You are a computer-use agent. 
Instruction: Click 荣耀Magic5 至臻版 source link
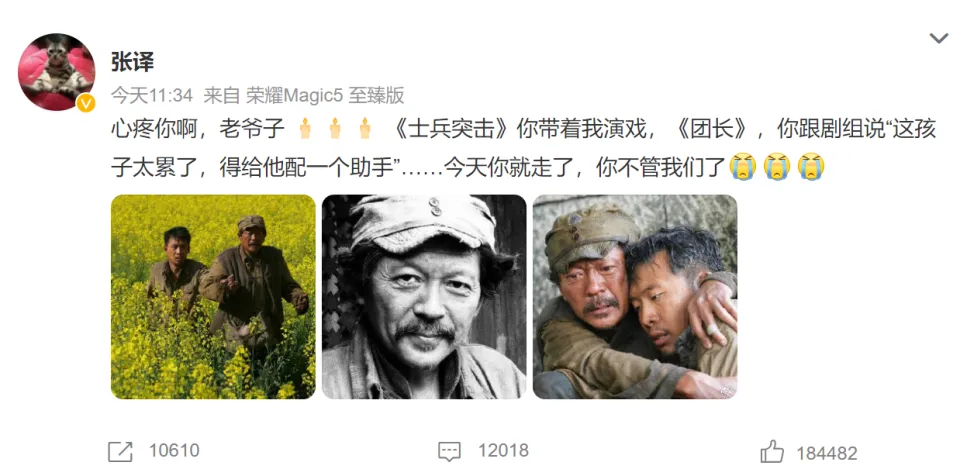(x=324, y=95)
